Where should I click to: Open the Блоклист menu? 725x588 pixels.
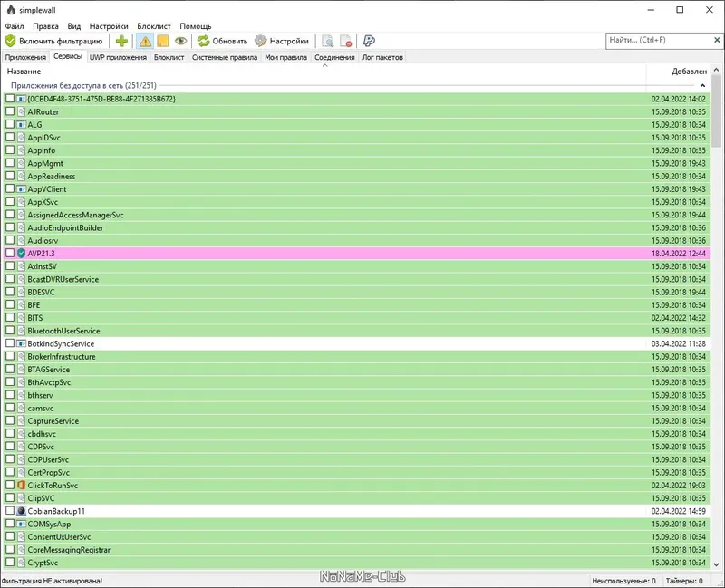click(154, 26)
